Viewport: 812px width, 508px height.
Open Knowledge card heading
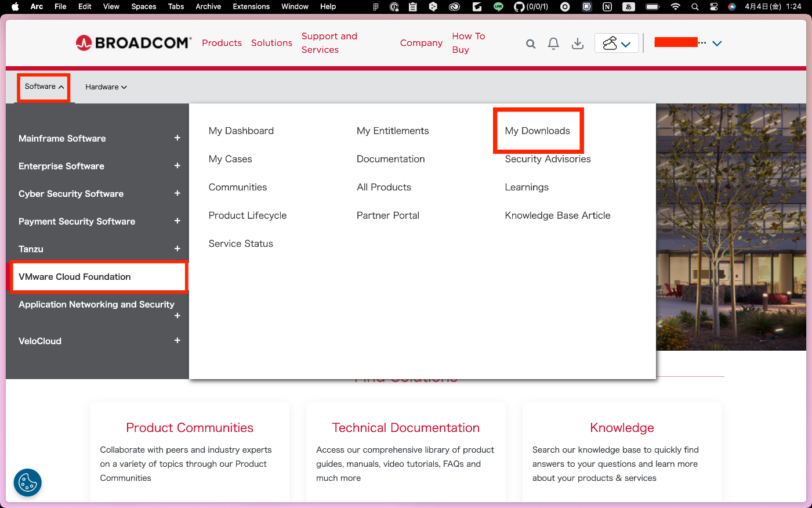point(622,428)
